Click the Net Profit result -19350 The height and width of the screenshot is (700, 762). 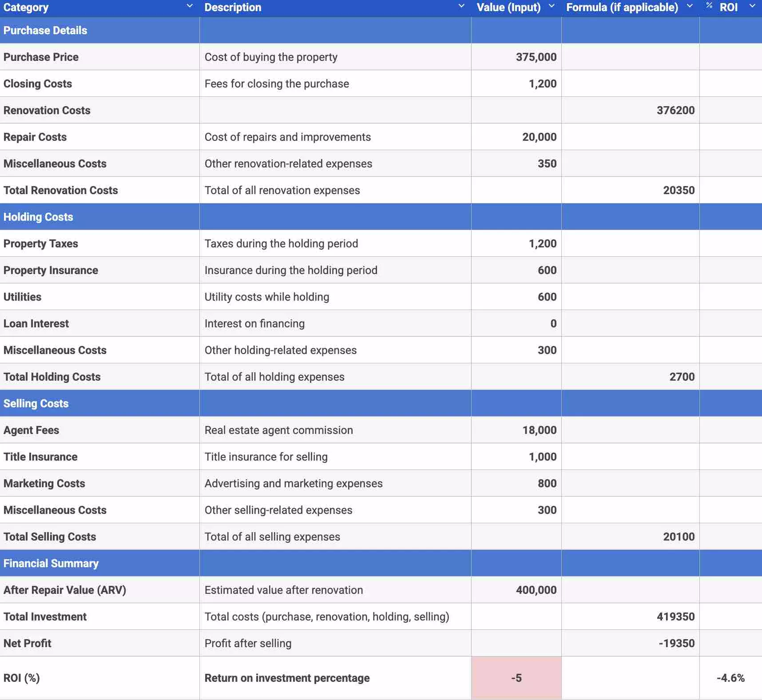tap(676, 643)
